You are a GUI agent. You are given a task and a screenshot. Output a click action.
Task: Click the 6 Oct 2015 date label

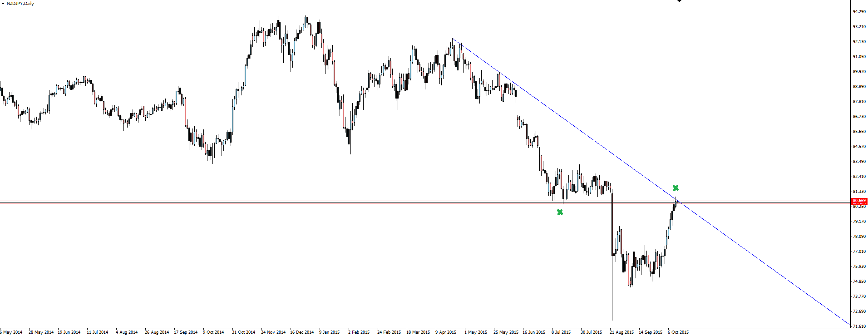click(x=678, y=332)
